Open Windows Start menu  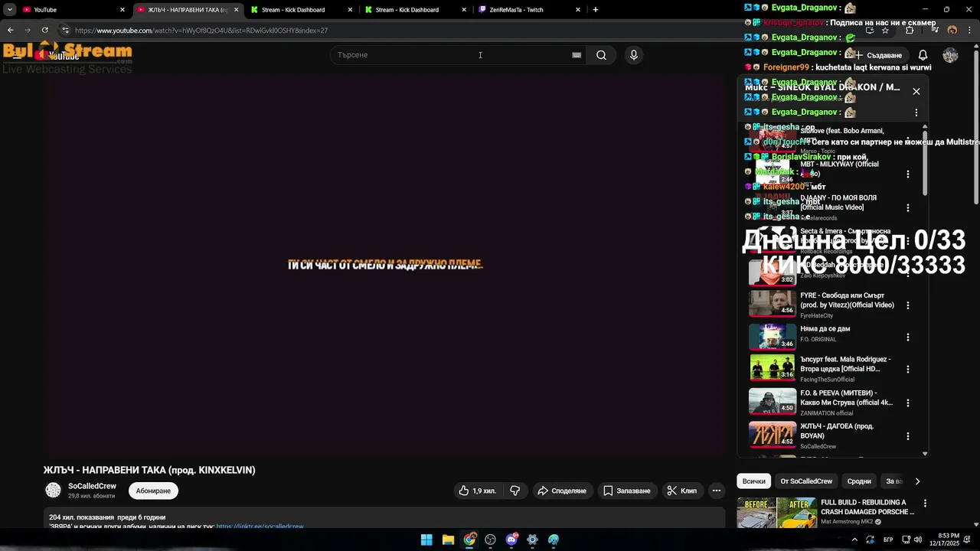coord(426,540)
